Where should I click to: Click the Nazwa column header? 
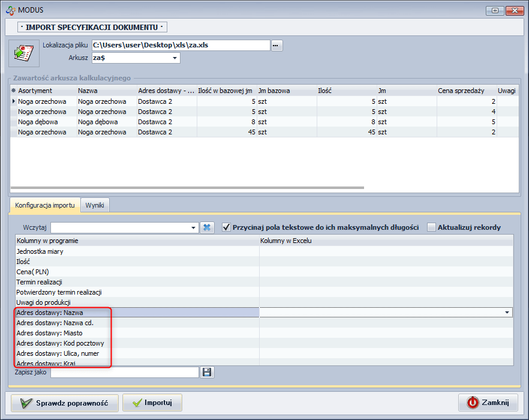[x=107, y=91]
